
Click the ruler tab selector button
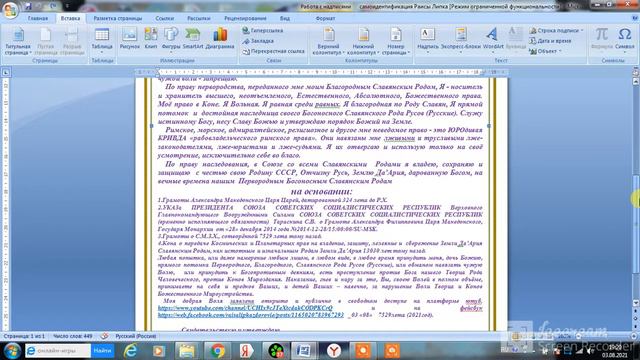point(6,73)
